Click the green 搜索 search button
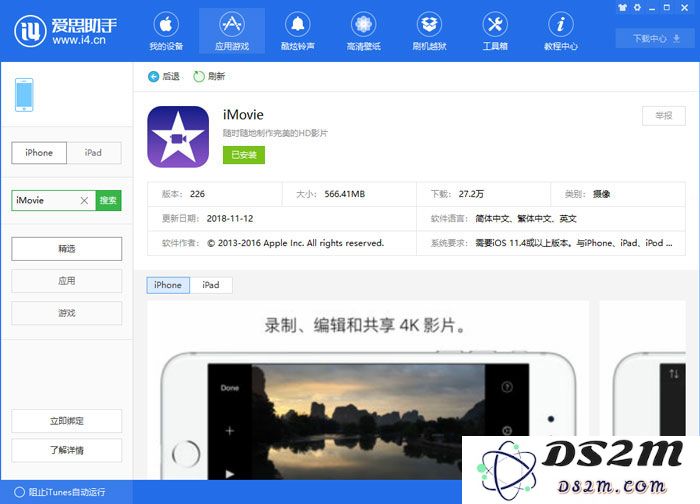This screenshot has height=504, width=700. click(x=108, y=200)
